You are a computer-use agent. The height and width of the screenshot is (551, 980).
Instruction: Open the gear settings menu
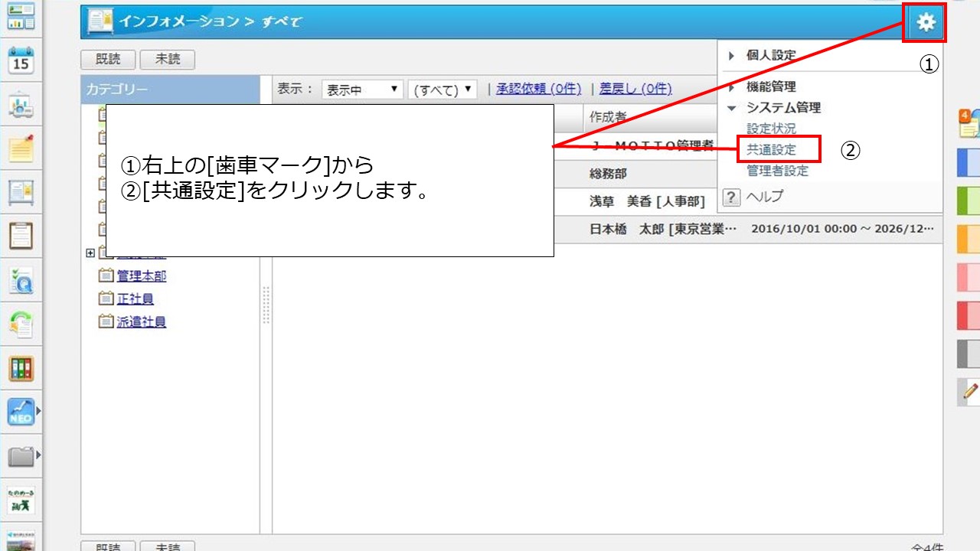[x=926, y=23]
